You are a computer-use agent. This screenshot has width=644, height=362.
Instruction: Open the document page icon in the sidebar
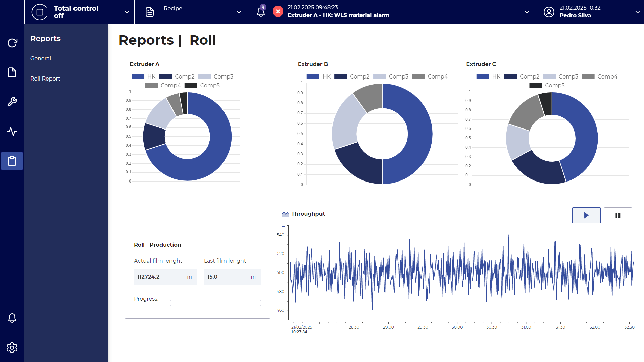pos(12,72)
